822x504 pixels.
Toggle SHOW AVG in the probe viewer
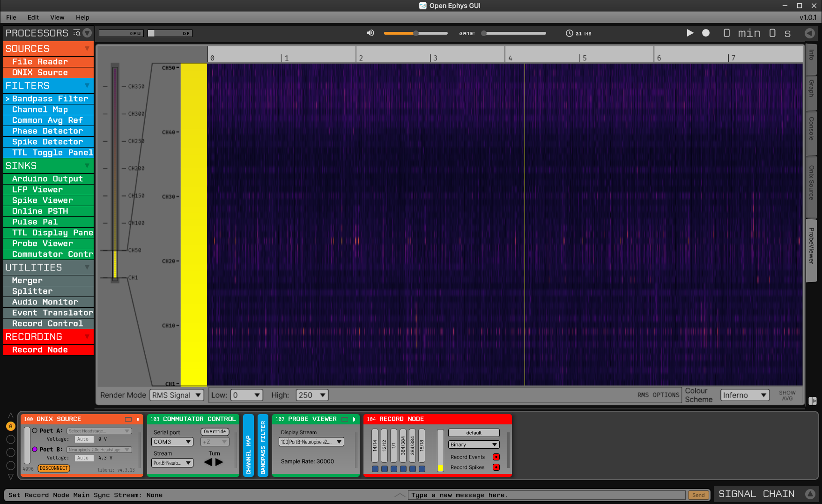(x=787, y=395)
